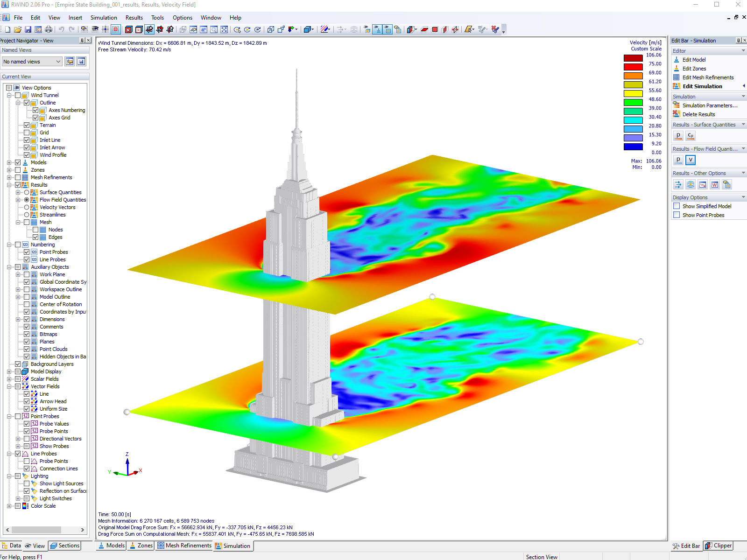Click the velocity vectors arrows icon in Other Options

pyautogui.click(x=678, y=184)
